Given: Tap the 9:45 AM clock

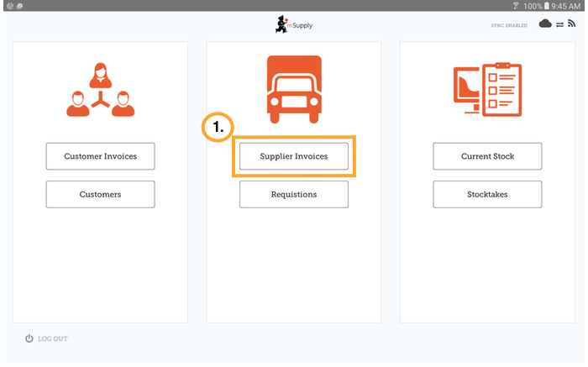Looking at the screenshot, I should [x=569, y=5].
